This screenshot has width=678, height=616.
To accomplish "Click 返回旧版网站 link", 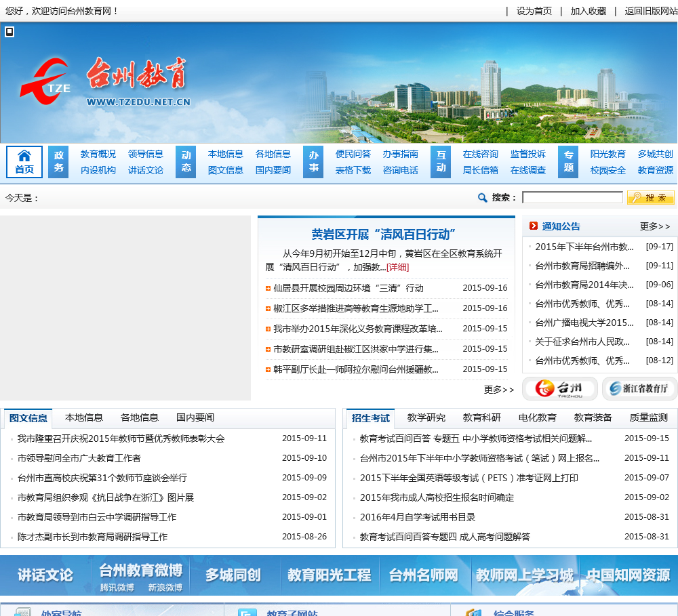I will 651,11.
